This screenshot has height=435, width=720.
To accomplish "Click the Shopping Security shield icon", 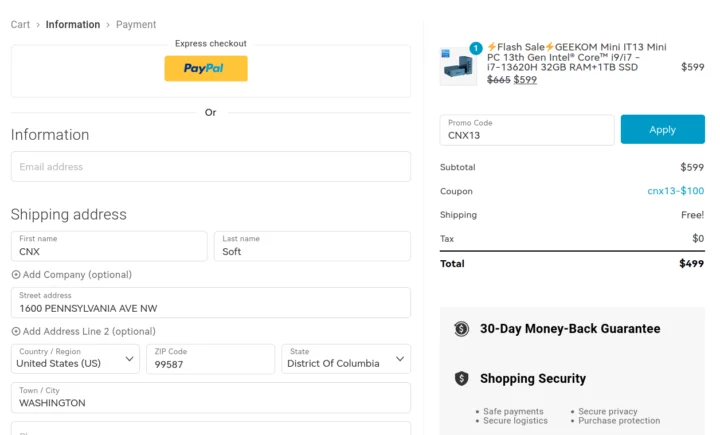I will click(x=461, y=379).
